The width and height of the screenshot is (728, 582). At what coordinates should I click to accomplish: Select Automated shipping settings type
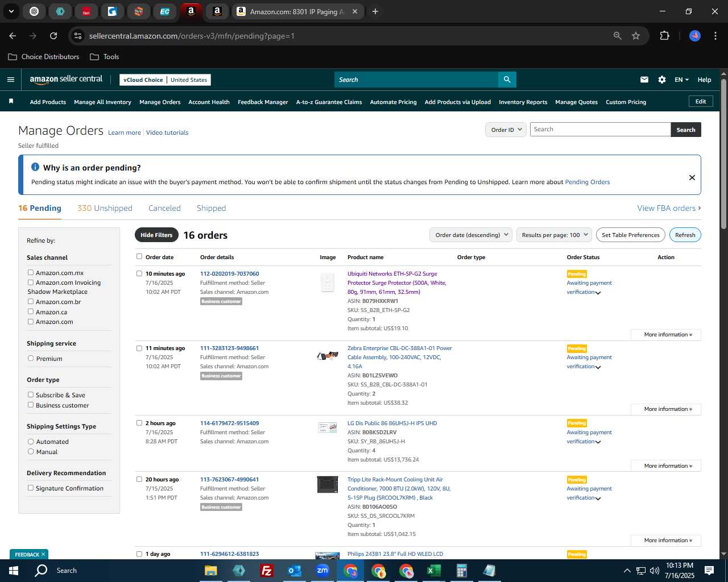[31, 441]
